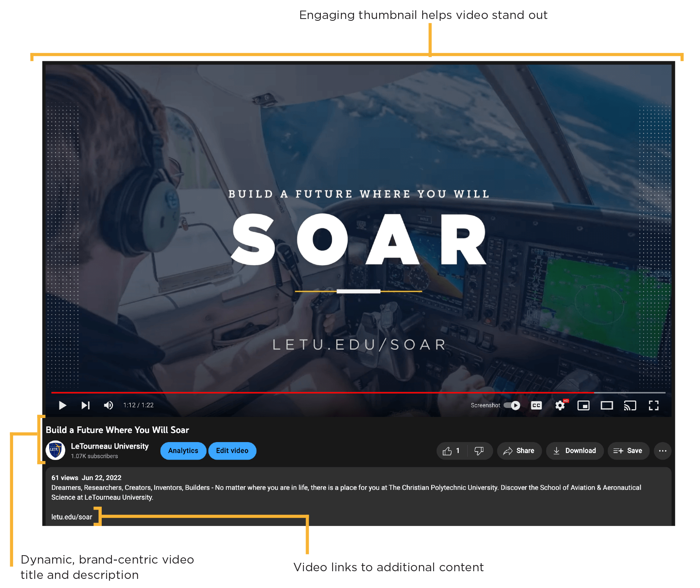Turn on closed captions CC
The height and width of the screenshot is (588, 700).
[536, 405]
